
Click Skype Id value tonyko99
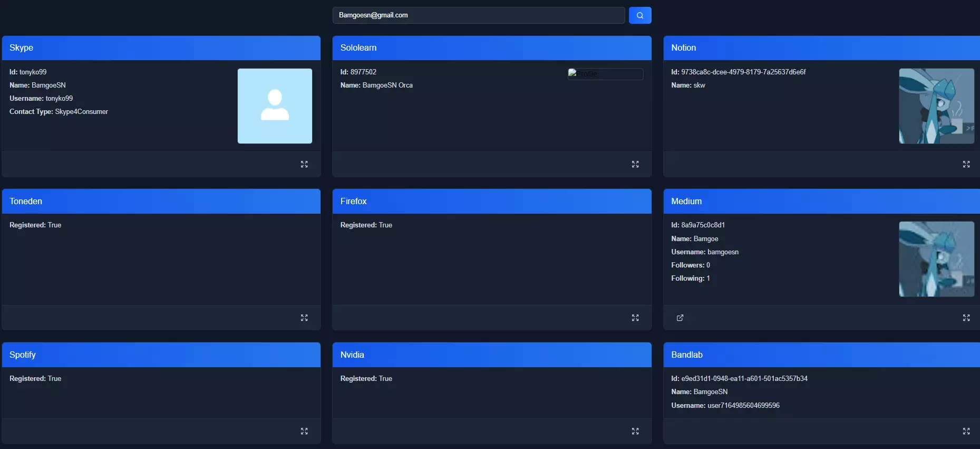pos(33,72)
